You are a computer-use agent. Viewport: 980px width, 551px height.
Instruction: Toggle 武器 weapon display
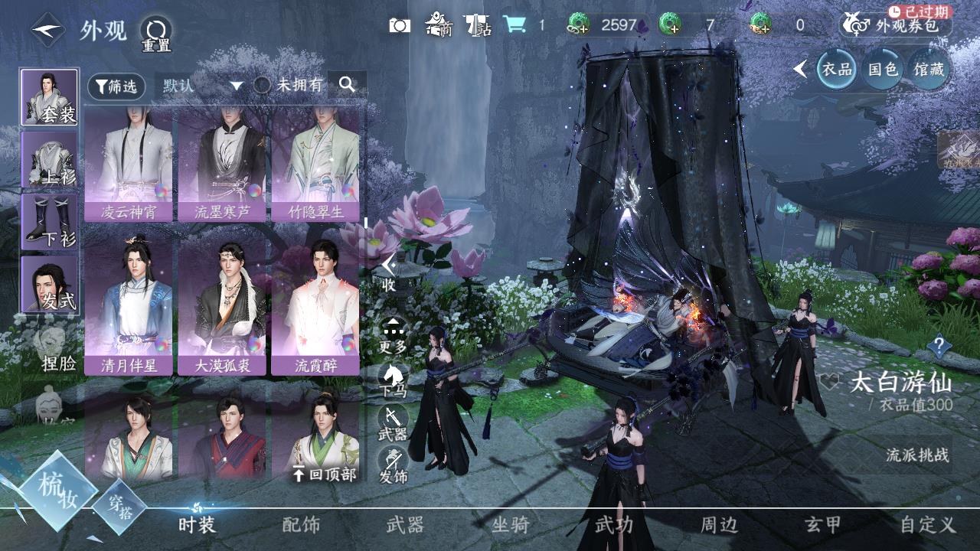tap(394, 423)
